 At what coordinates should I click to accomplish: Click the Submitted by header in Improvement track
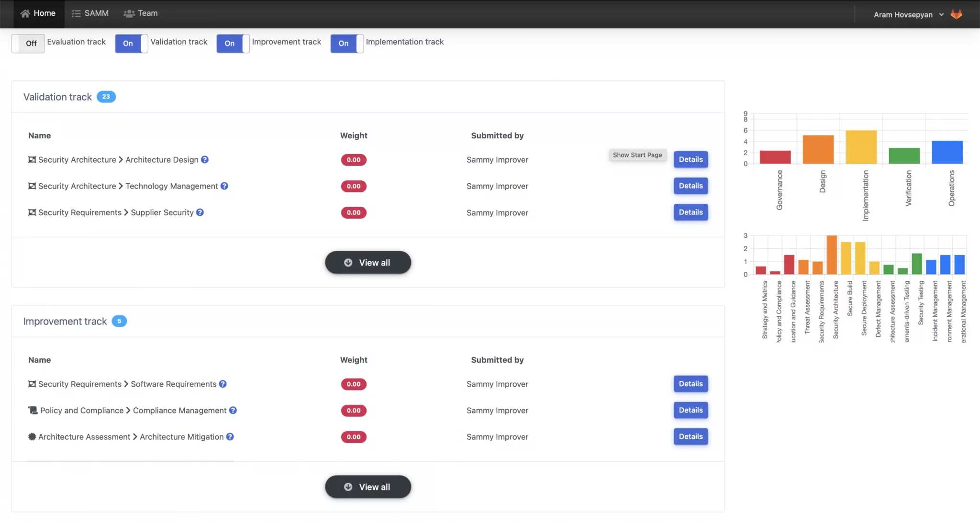(x=497, y=360)
